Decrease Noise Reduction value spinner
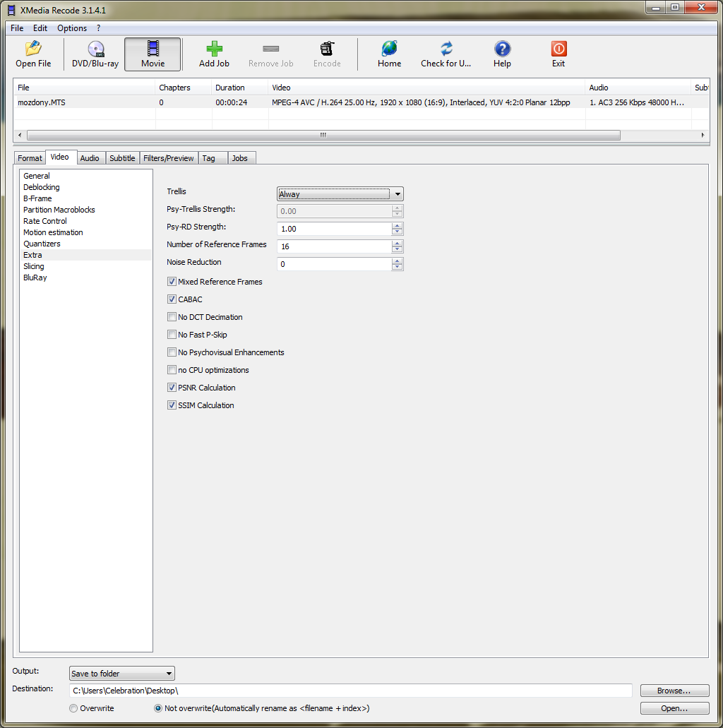 coord(397,267)
